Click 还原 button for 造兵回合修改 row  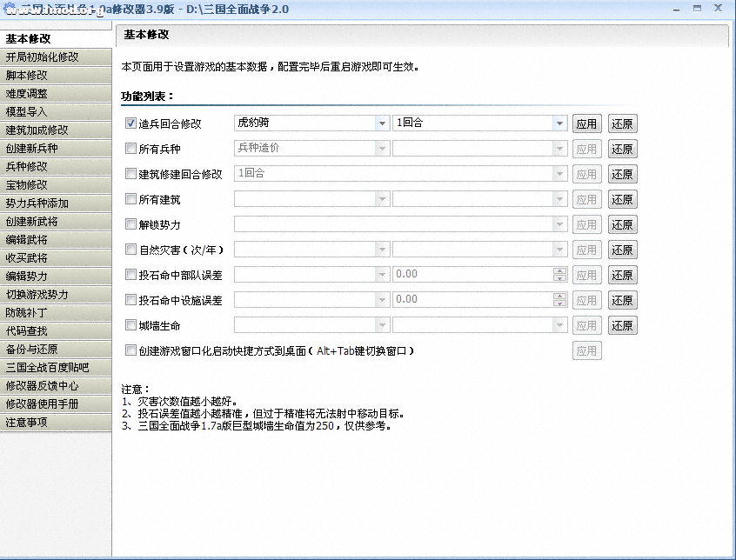(622, 123)
